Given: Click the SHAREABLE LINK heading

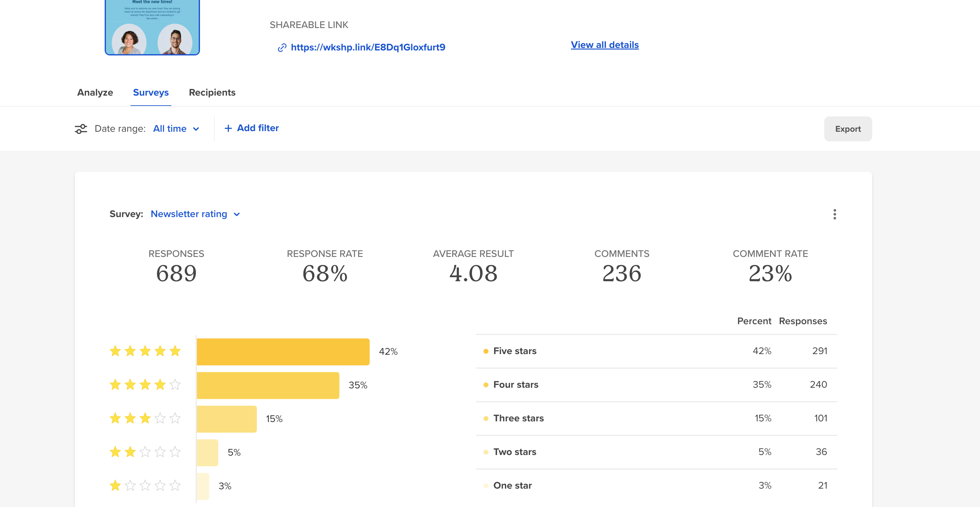Looking at the screenshot, I should pyautogui.click(x=309, y=25).
